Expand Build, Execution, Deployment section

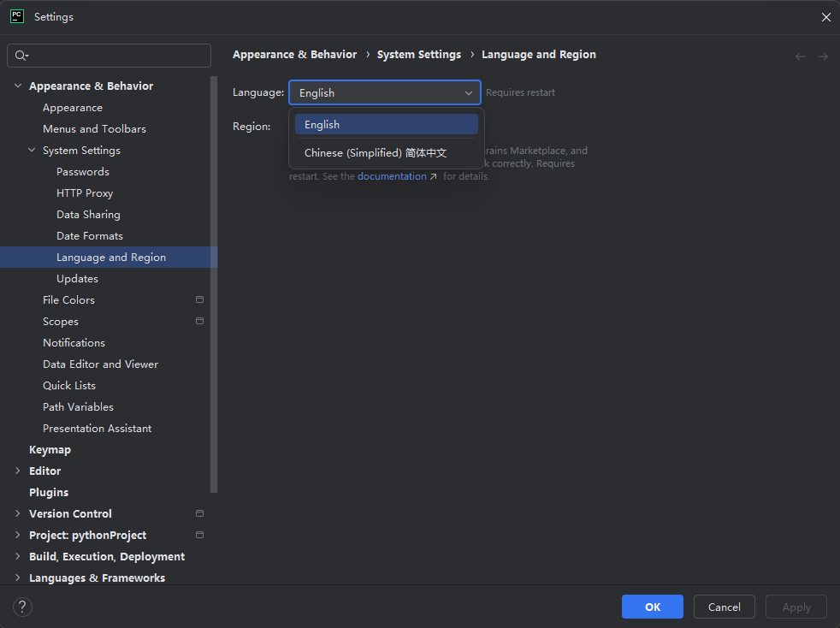click(18, 556)
